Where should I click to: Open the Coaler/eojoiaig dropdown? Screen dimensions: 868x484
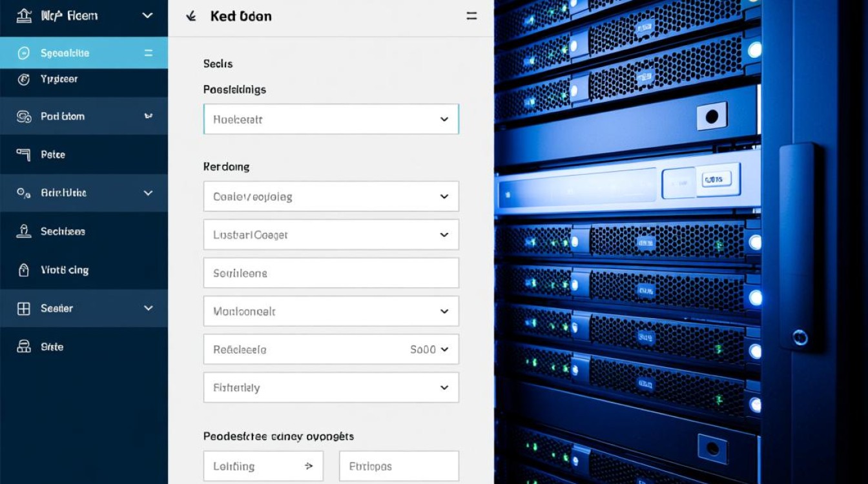coord(331,196)
